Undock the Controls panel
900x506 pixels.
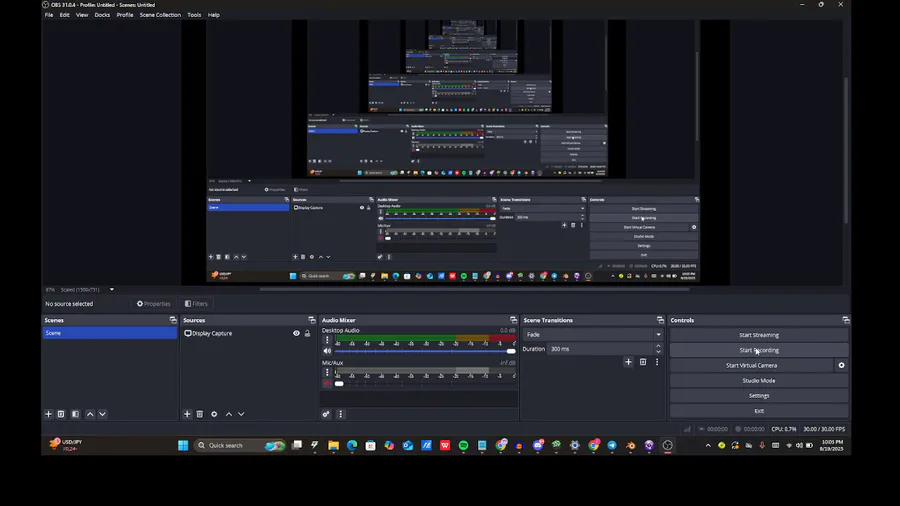pos(845,320)
